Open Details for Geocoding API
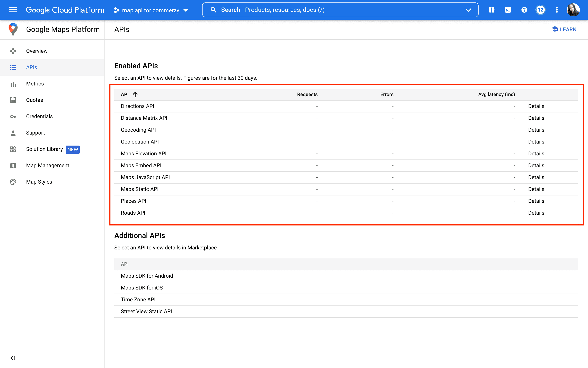 pyautogui.click(x=536, y=130)
